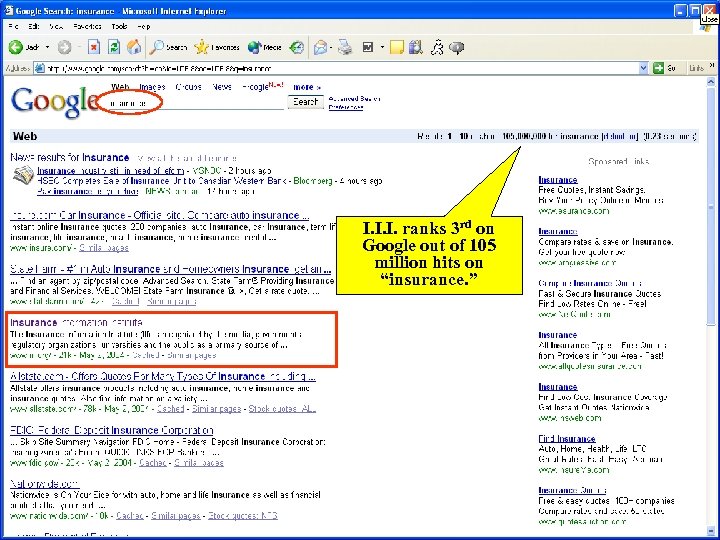Click the Stop loading page icon
Image resolution: width=720 pixels, height=540 pixels.
click(x=94, y=47)
